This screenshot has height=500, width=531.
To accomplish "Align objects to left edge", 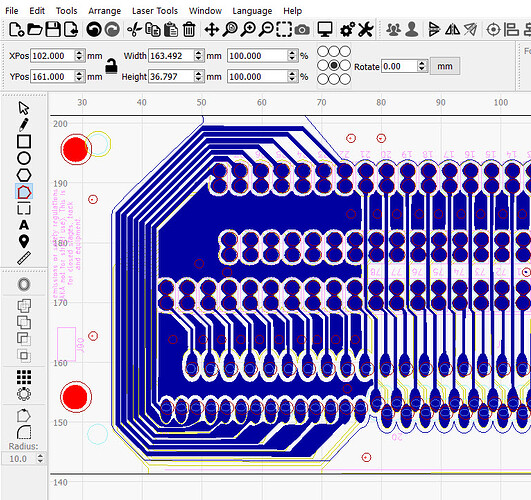I will (x=511, y=29).
